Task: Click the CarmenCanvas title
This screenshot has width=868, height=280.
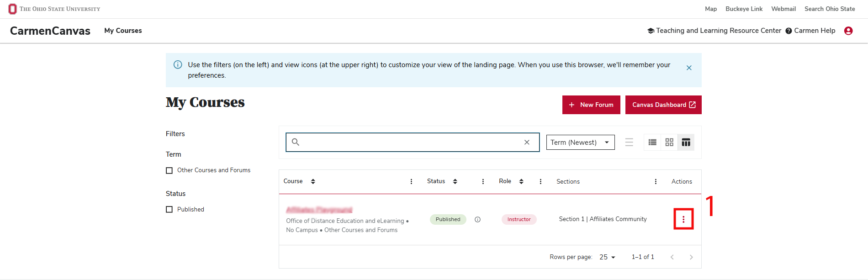Action: click(50, 31)
